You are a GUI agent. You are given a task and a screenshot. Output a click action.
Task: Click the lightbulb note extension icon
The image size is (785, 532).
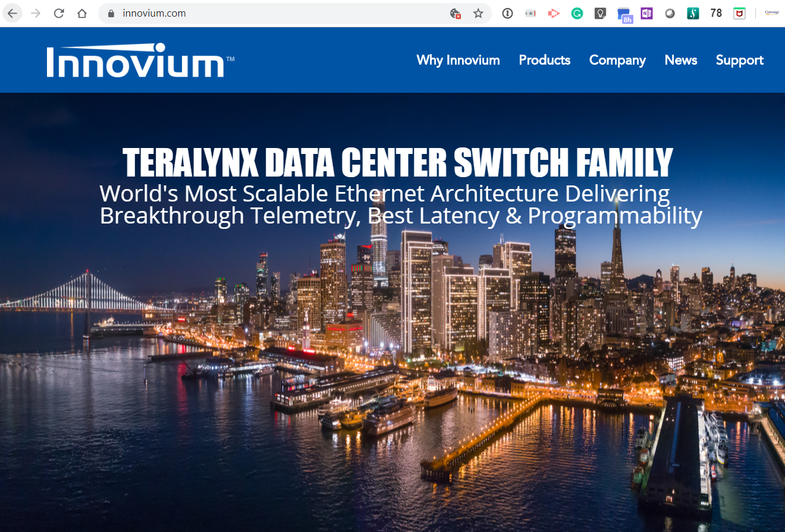(x=601, y=13)
